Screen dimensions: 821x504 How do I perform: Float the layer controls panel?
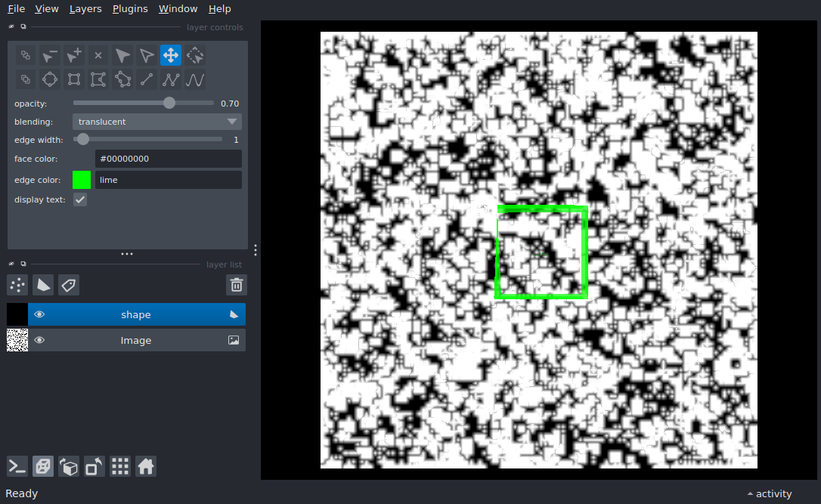(23, 26)
